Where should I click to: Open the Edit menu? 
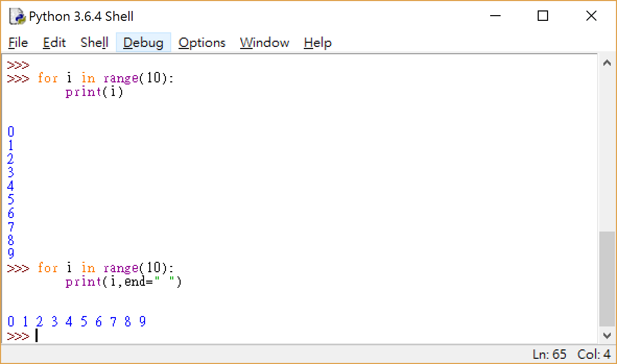point(54,43)
